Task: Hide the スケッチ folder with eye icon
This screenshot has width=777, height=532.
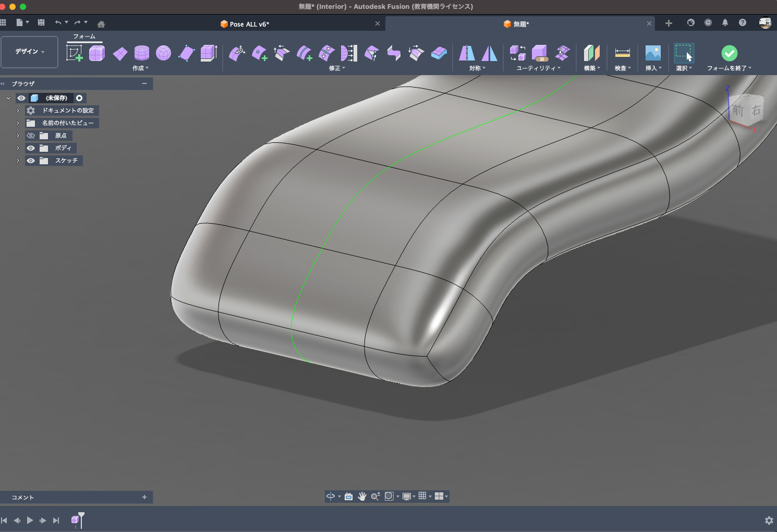Action: [31, 161]
